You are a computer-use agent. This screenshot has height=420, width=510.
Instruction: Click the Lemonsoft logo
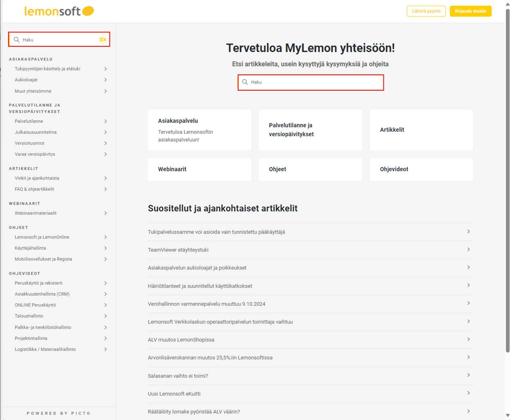point(59,11)
